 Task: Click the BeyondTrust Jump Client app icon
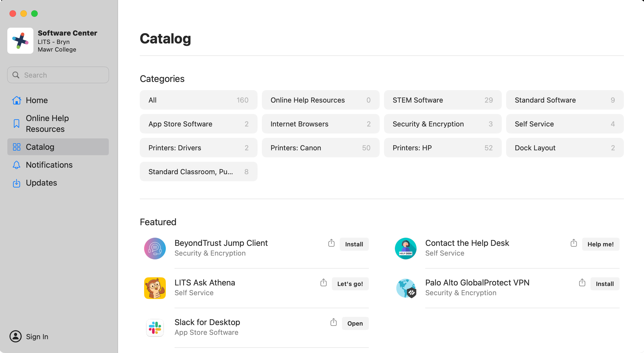pos(155,248)
